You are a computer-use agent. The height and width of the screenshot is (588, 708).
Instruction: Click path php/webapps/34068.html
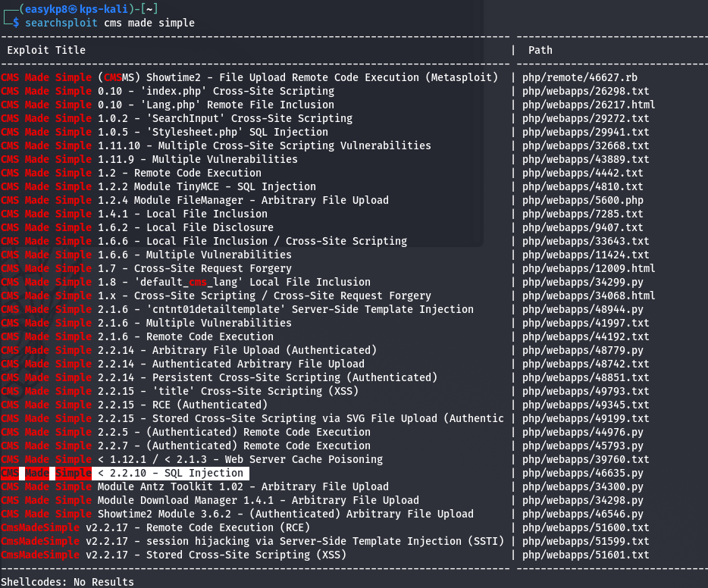pyautogui.click(x=589, y=296)
